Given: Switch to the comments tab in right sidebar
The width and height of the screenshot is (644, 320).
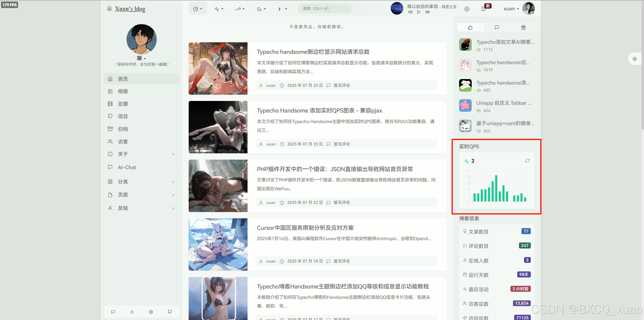Looking at the screenshot, I should (x=497, y=27).
